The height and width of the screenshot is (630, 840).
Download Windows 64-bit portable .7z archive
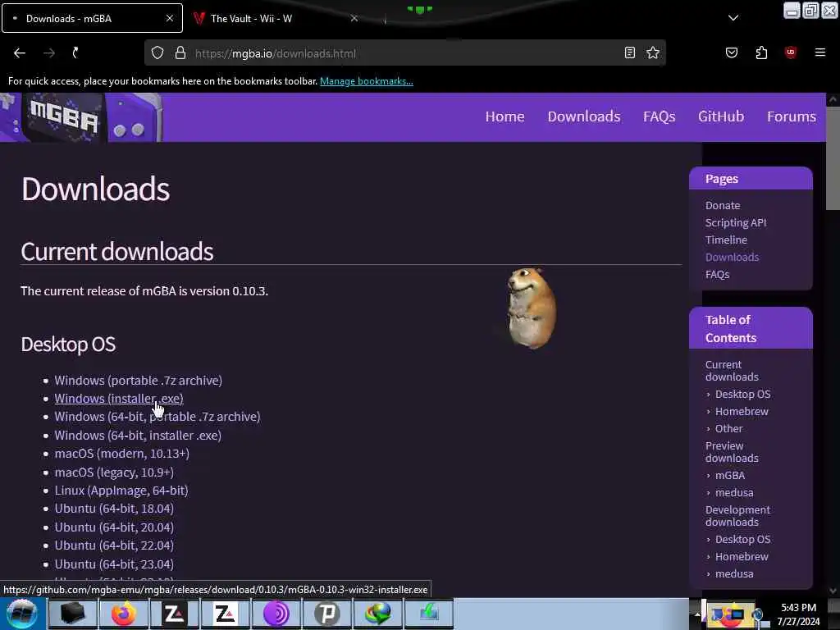point(157,417)
